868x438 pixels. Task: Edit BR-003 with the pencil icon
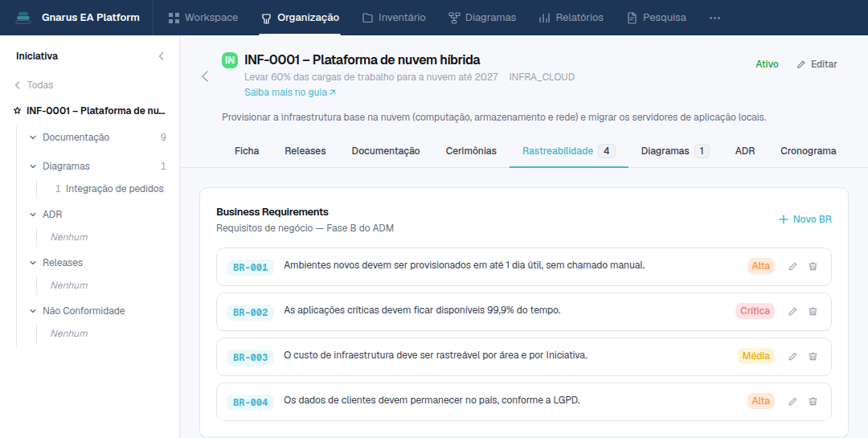792,357
